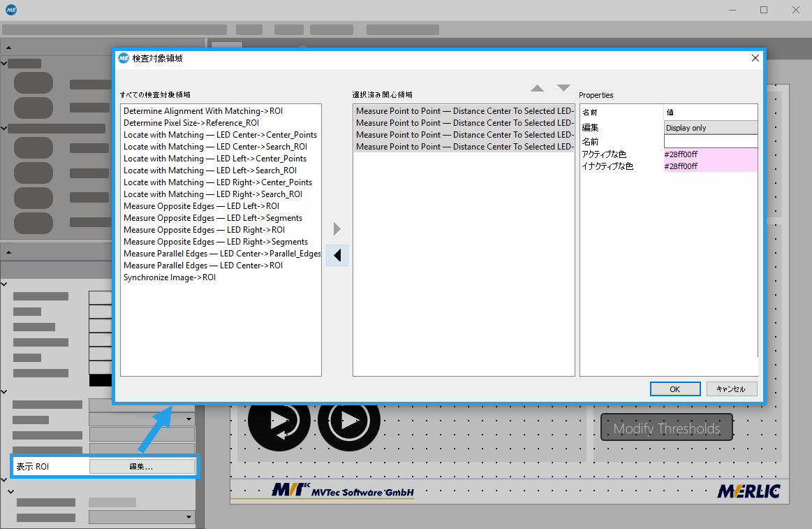The width and height of the screenshot is (812, 529).
Task: Select Synchronize Image->ROI in list
Action: click(170, 277)
